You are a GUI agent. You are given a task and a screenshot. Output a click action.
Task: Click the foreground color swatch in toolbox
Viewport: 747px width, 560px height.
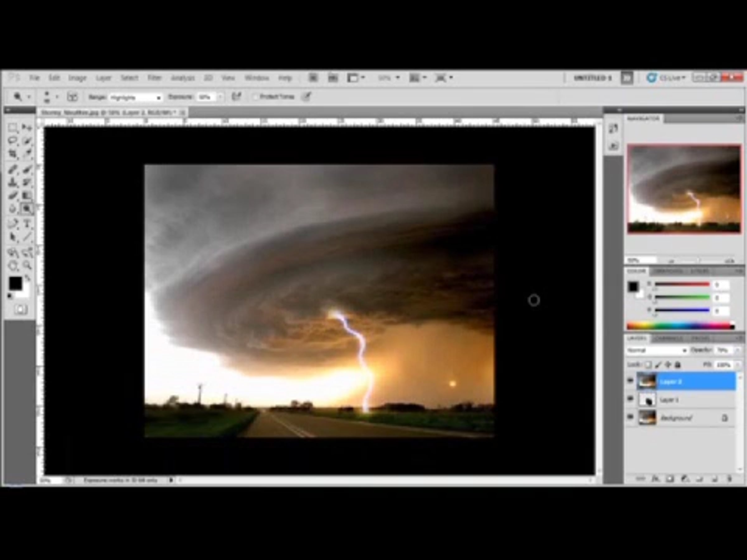pos(15,283)
